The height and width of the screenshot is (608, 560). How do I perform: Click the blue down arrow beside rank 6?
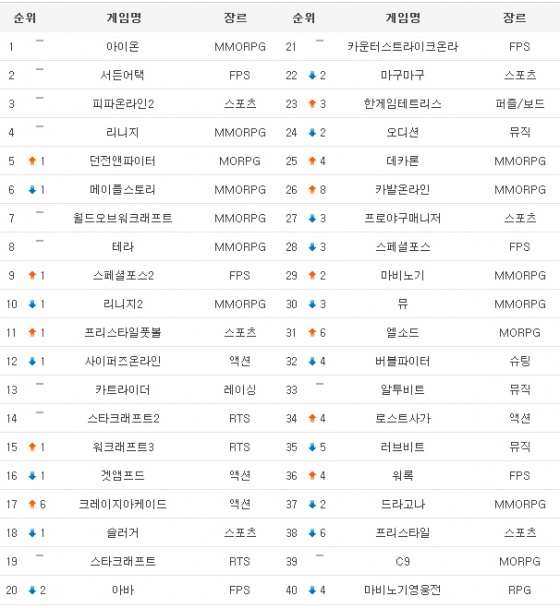point(32,189)
